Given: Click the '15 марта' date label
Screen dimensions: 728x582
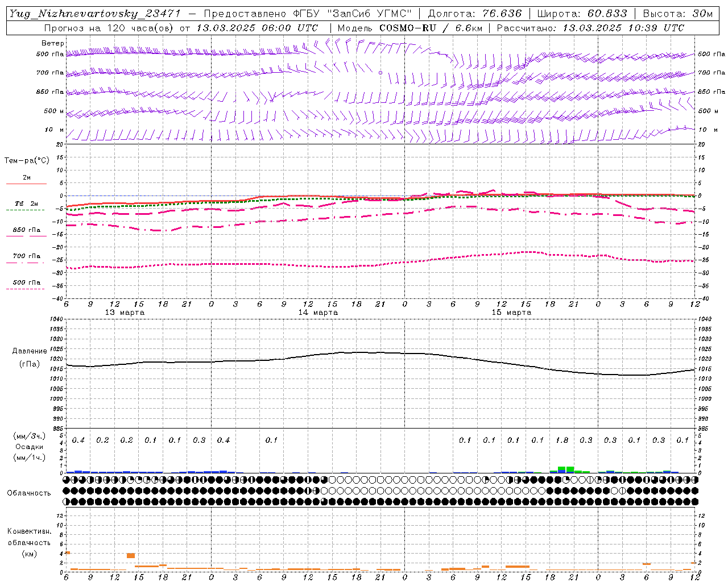Looking at the screenshot, I should pos(511,313).
